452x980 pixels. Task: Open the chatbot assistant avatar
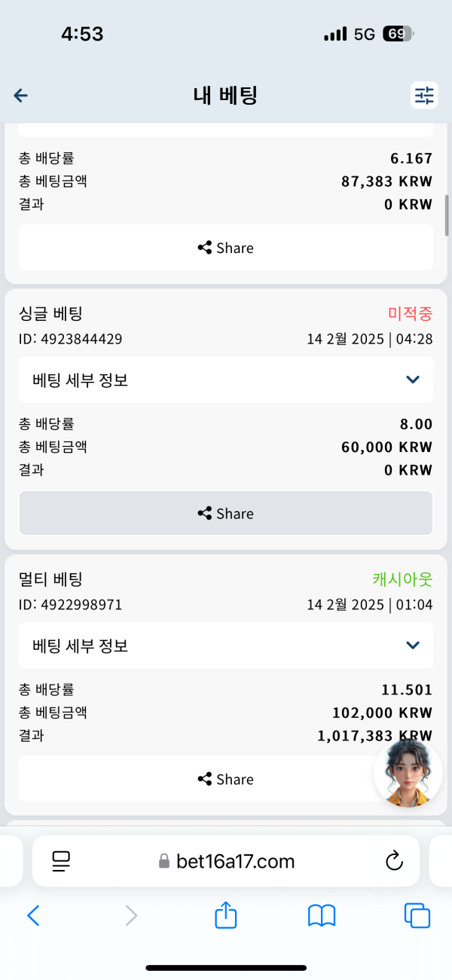408,772
